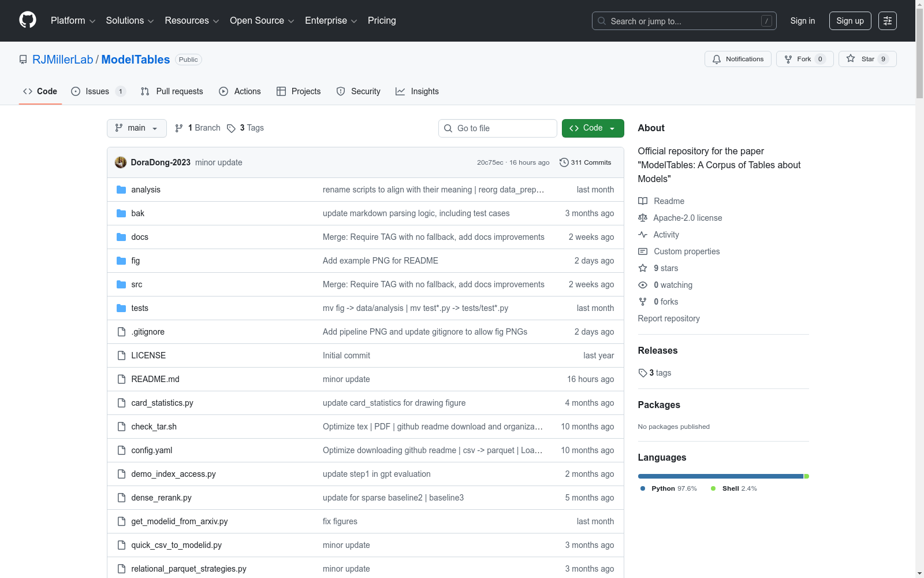Screen dimensions: 924x578
Task: Open relational_parquet_strategies.py file
Action: click(x=189, y=569)
